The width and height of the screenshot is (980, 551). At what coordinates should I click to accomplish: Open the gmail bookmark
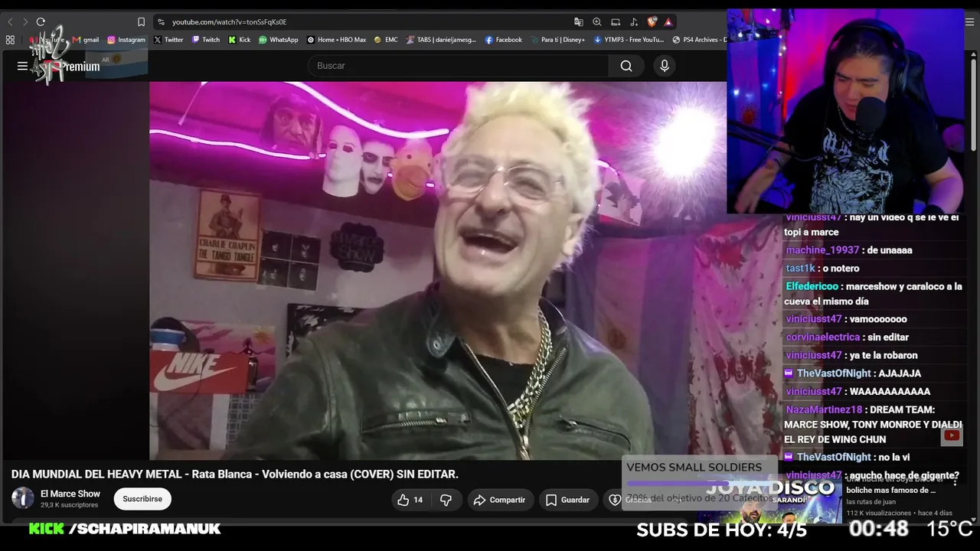(x=86, y=40)
